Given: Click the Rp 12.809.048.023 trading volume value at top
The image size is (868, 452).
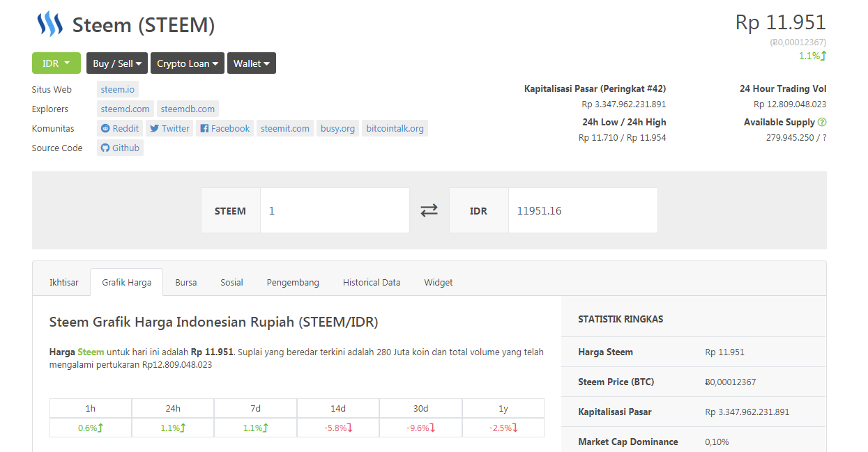Looking at the screenshot, I should click(x=790, y=104).
